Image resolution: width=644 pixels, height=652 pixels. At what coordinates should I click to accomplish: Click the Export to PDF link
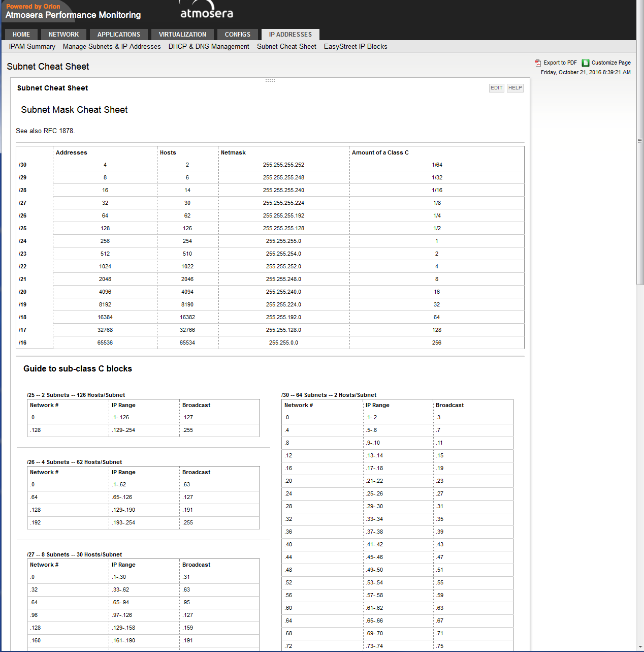coord(560,63)
